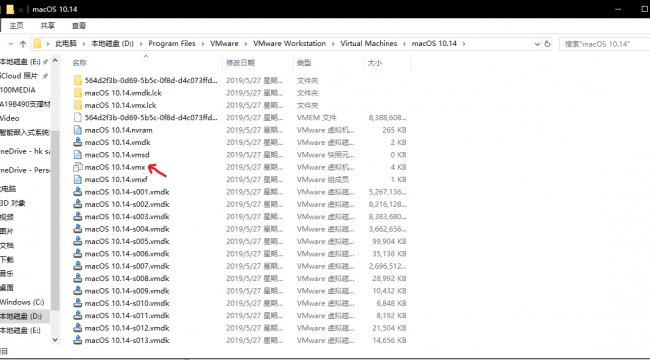650x360 pixels.
Task: Open 100MEDIA in navigation pane
Action: coord(18,90)
